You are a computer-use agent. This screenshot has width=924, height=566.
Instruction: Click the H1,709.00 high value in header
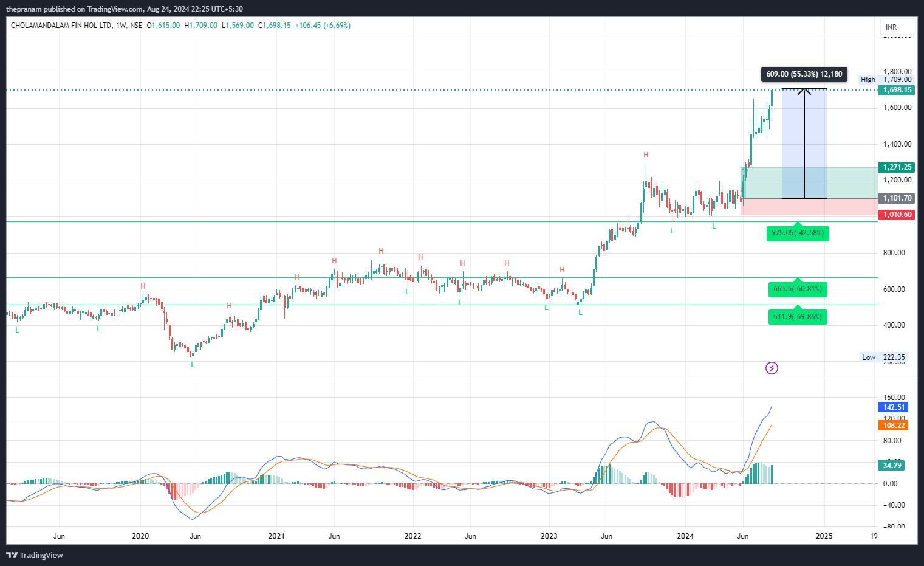200,26
